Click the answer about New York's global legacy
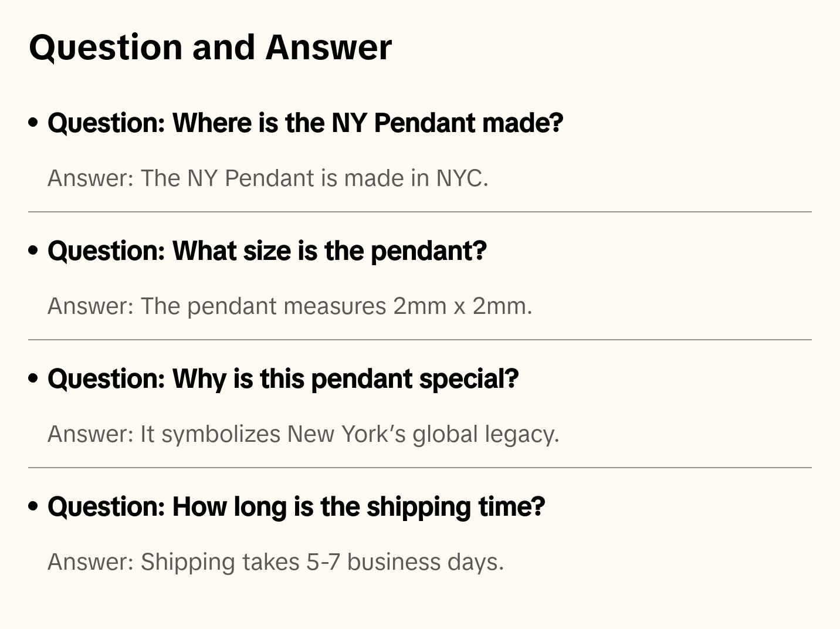 coord(303,434)
